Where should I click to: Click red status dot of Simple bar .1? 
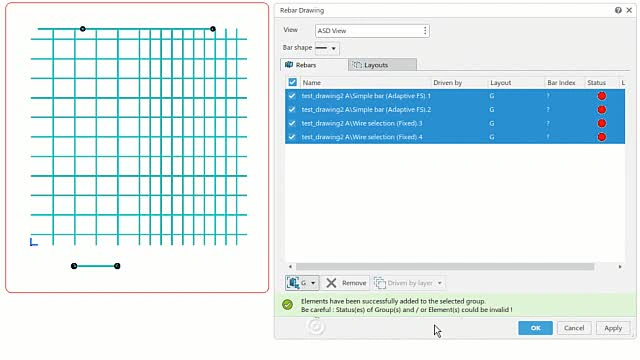click(602, 96)
